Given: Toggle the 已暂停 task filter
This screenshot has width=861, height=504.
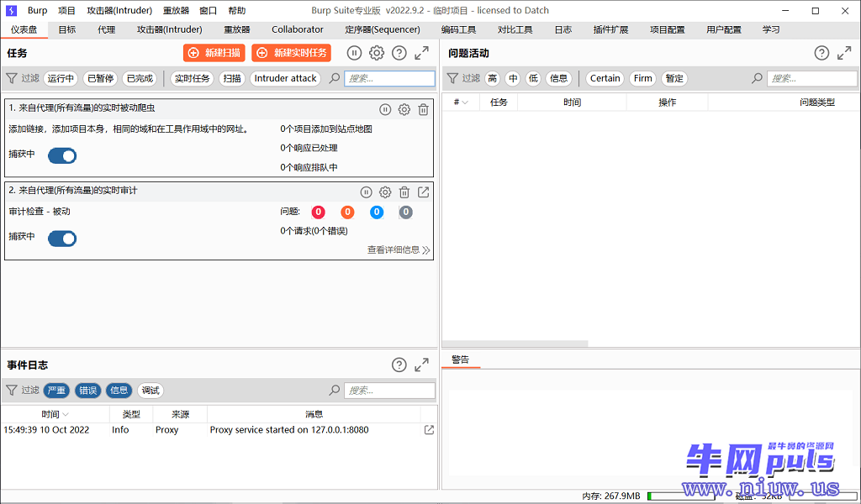Looking at the screenshot, I should (x=101, y=78).
